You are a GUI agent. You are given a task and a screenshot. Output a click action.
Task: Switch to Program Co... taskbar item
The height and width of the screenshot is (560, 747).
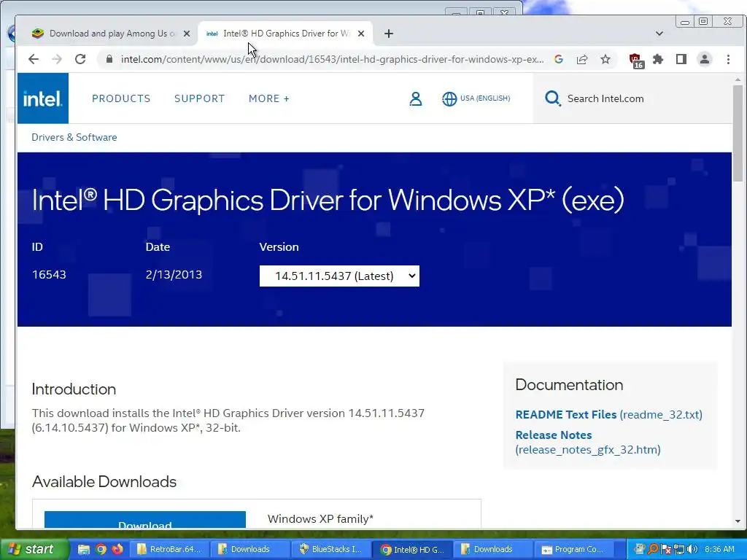click(573, 549)
